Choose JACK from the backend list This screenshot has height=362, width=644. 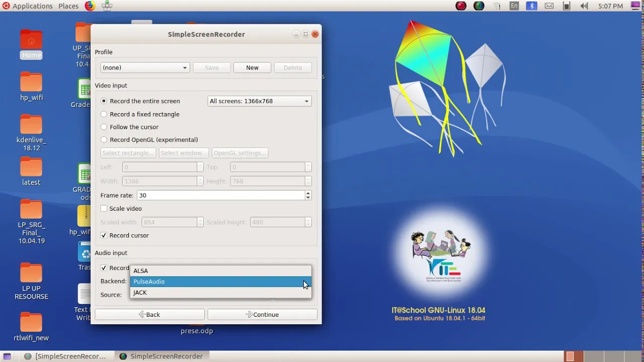click(x=221, y=293)
